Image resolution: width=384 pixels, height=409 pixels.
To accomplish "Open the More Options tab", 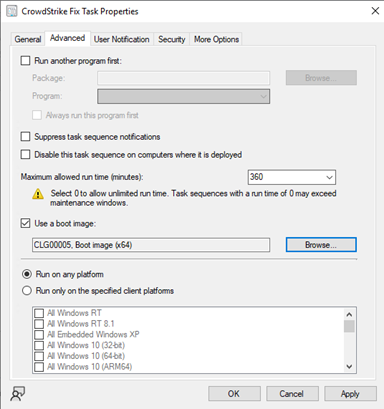I will [x=216, y=39].
